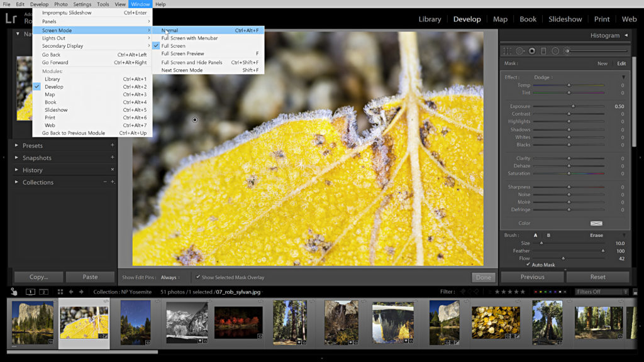
Task: Enable the second monitor window toggle
Action: coord(43,292)
